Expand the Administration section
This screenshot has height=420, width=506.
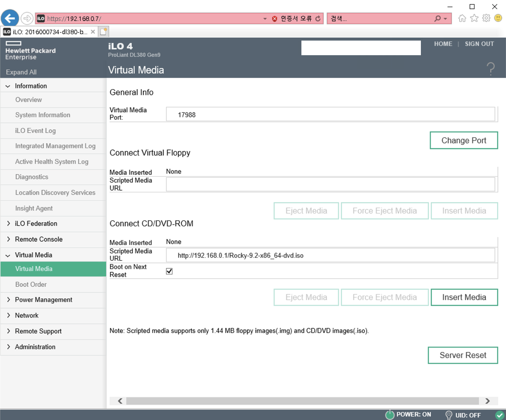8,347
